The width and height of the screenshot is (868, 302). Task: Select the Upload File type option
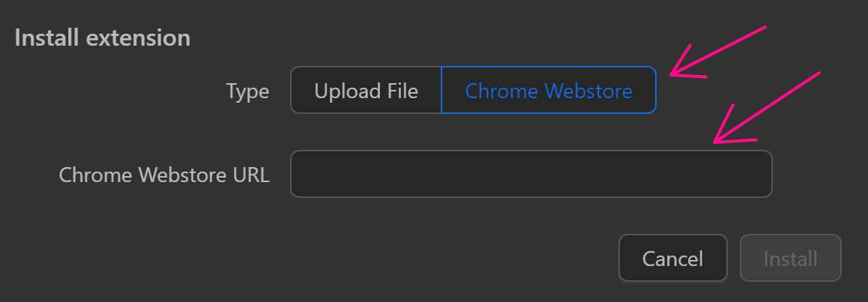(x=366, y=91)
